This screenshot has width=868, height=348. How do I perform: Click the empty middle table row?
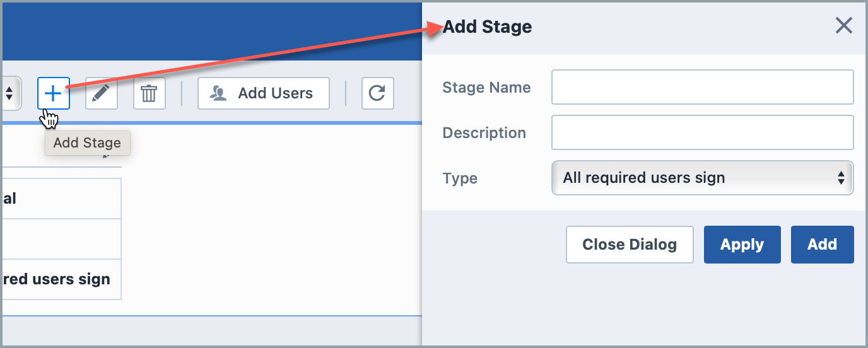[x=61, y=239]
